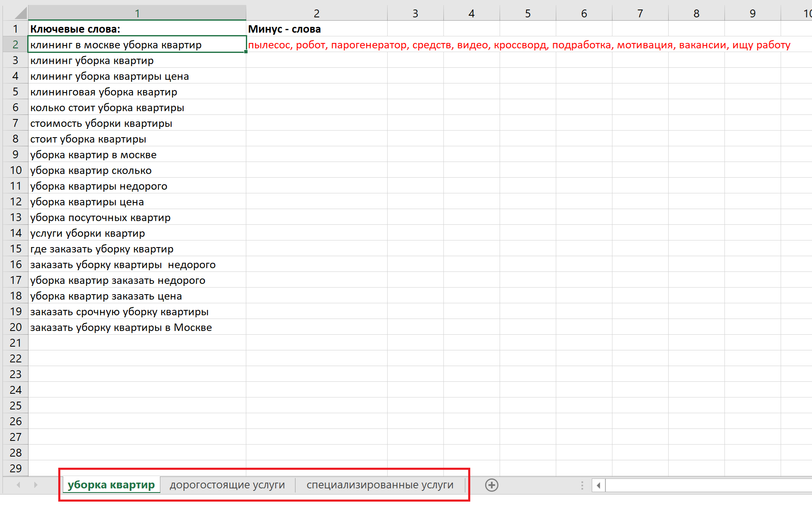Switch to дорогостоящие услуги sheet tab

click(227, 485)
